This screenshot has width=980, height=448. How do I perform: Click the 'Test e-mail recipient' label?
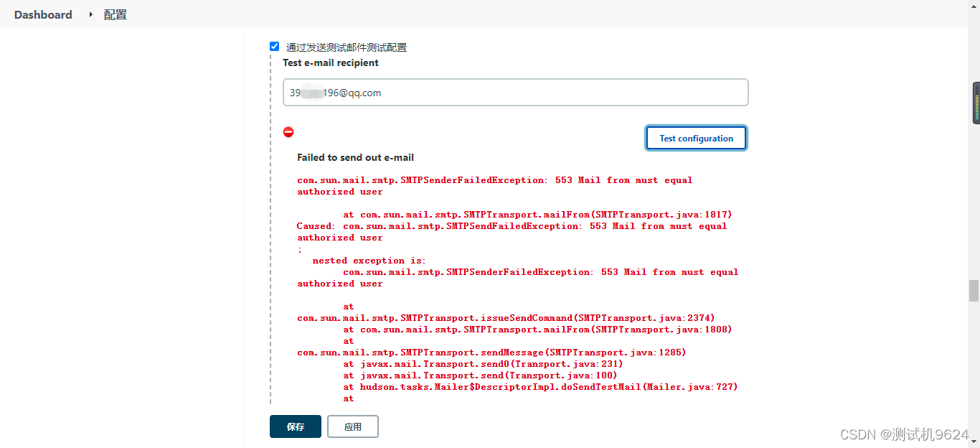(x=331, y=62)
